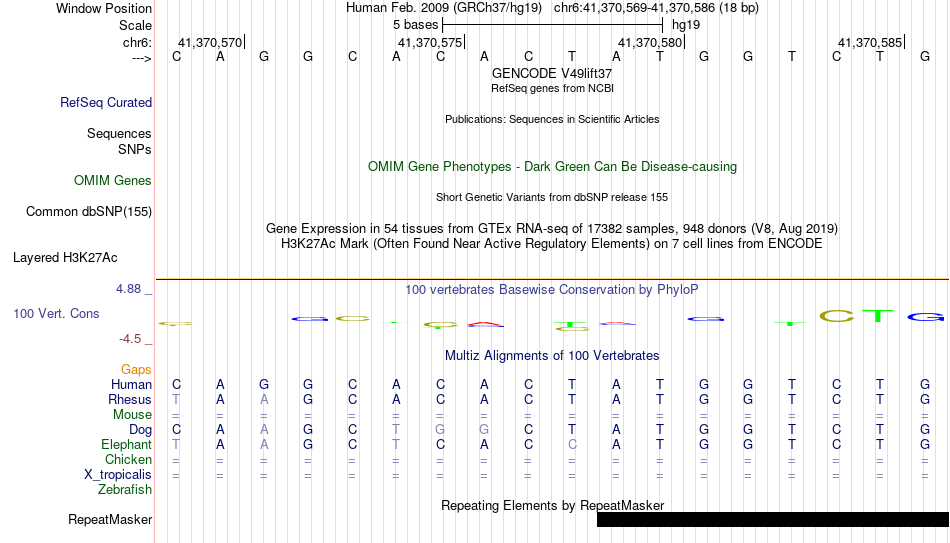The image size is (950, 543).
Task: Open the OMIM Genes track label
Action: 113,181
